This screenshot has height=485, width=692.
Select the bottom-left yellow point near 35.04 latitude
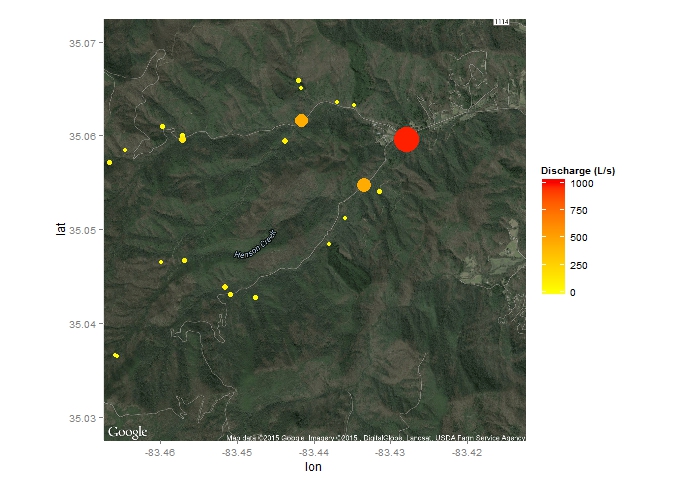(x=116, y=355)
